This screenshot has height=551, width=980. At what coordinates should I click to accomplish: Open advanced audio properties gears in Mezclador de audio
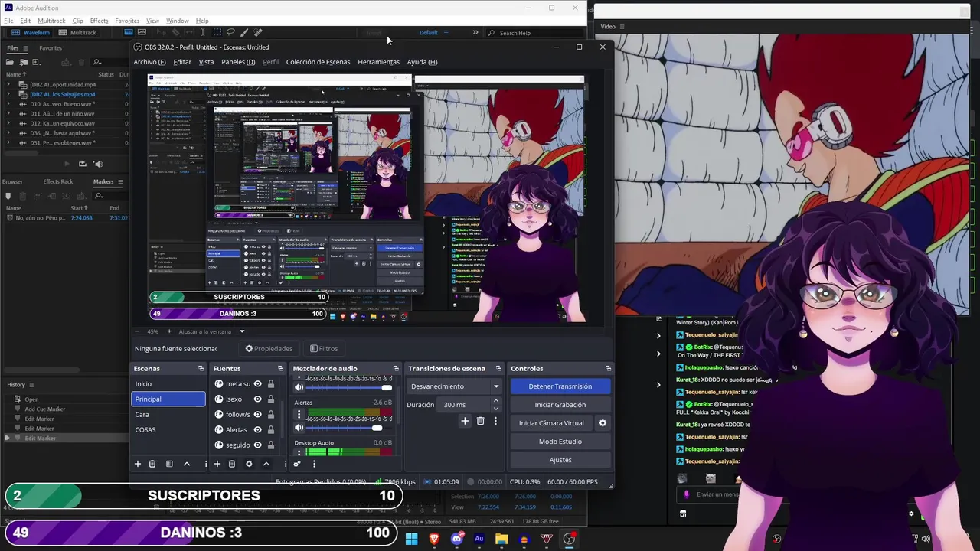click(x=297, y=464)
